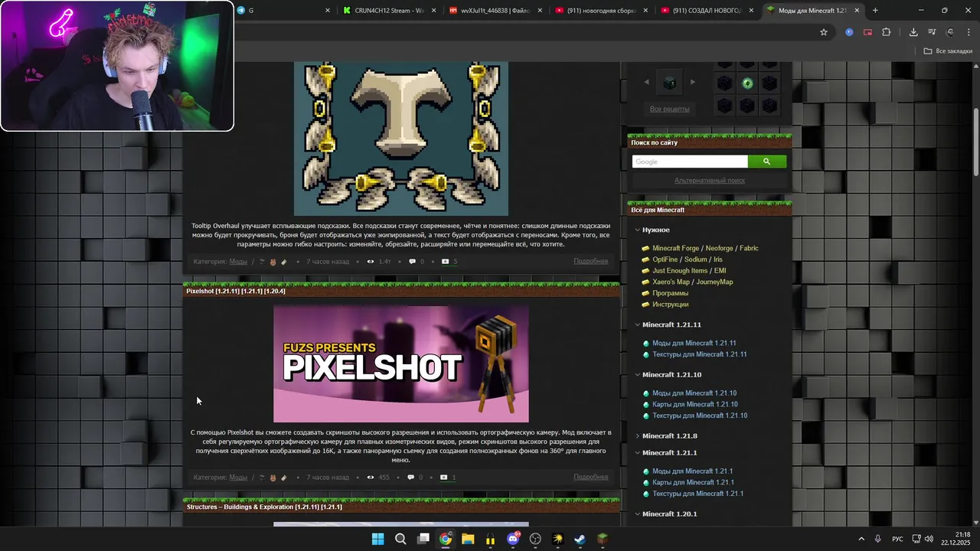Open OBS Studio from the taskbar

(x=535, y=539)
